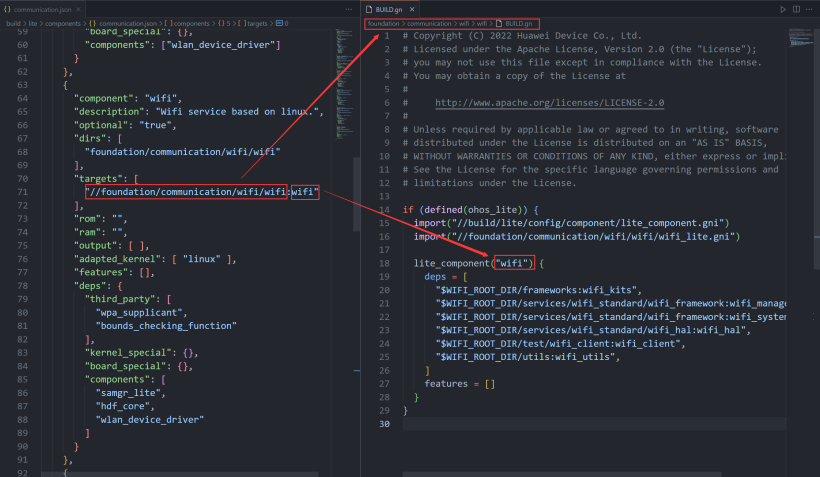
Task: Click the "wpa_supplicant" dependency string
Action: [139, 313]
